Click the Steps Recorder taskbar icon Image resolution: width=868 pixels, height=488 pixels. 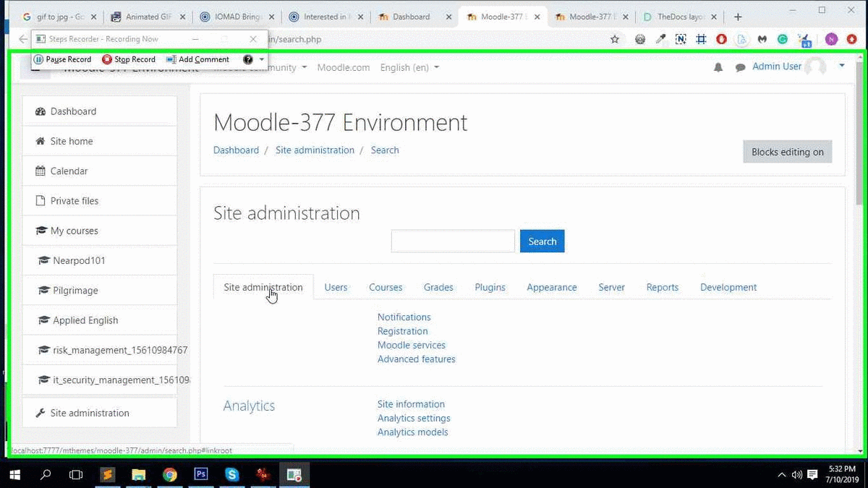(x=294, y=475)
